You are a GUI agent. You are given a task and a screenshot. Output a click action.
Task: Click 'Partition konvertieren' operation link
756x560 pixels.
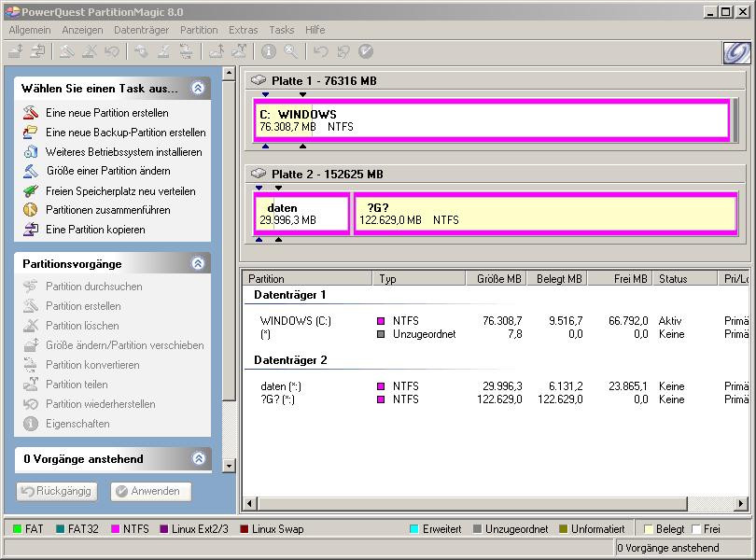point(92,365)
